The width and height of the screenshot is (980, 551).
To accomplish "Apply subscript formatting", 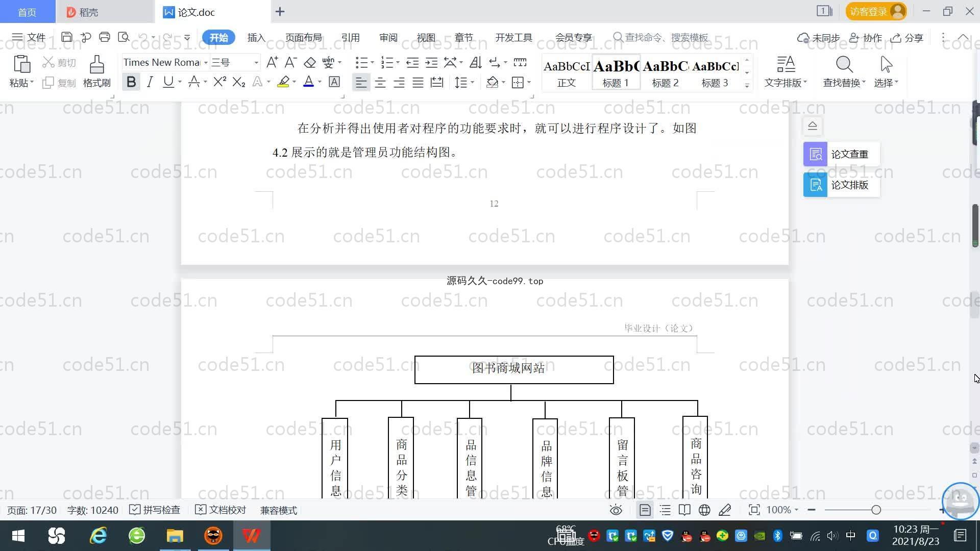I will (239, 82).
